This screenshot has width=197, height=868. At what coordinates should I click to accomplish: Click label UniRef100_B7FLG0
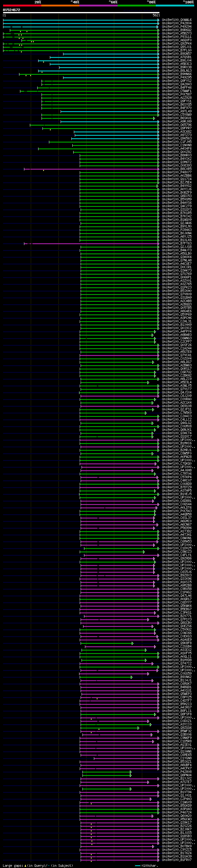pos(176,50)
